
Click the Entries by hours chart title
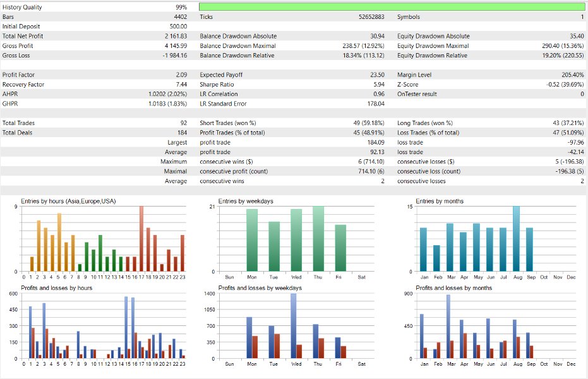(x=68, y=202)
